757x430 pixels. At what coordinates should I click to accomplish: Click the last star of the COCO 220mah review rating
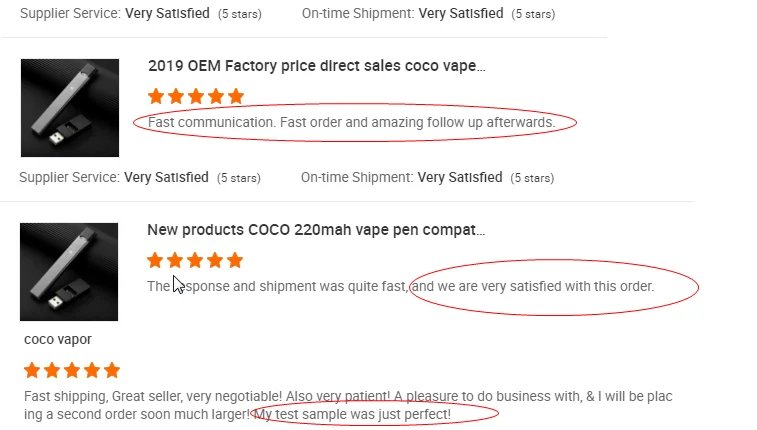click(235, 261)
